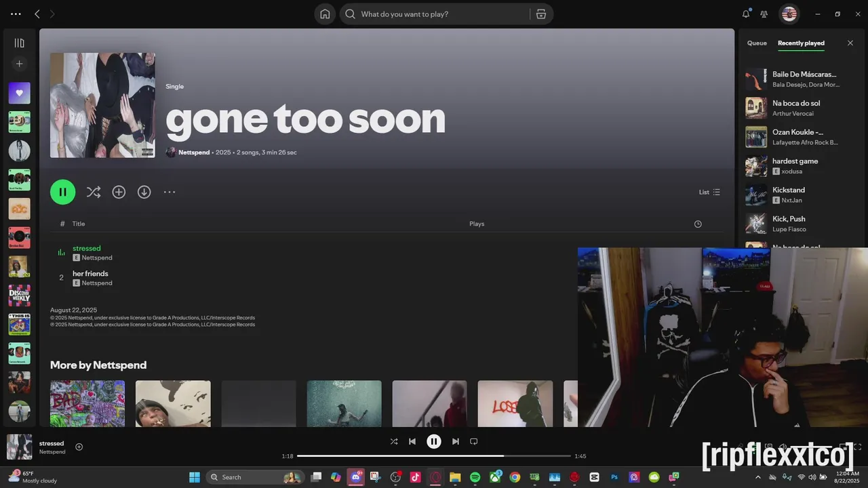Open Liked Songs in the sidebar

coord(19,93)
